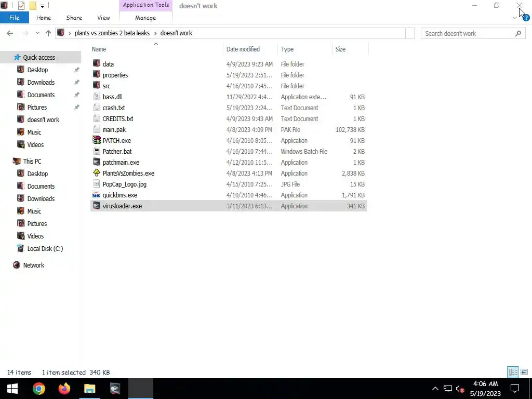Select 'doesn't work' in Quick access sidebar

click(43, 120)
